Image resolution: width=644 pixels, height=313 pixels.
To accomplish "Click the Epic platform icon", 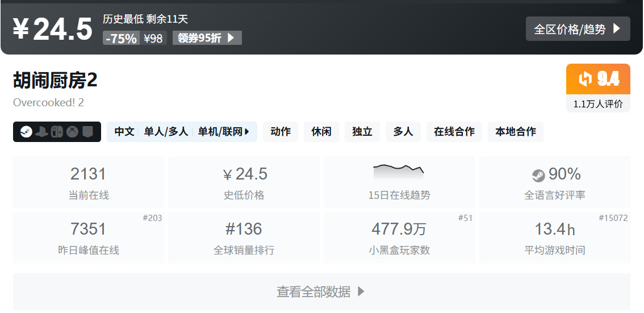I will pos(87,131).
